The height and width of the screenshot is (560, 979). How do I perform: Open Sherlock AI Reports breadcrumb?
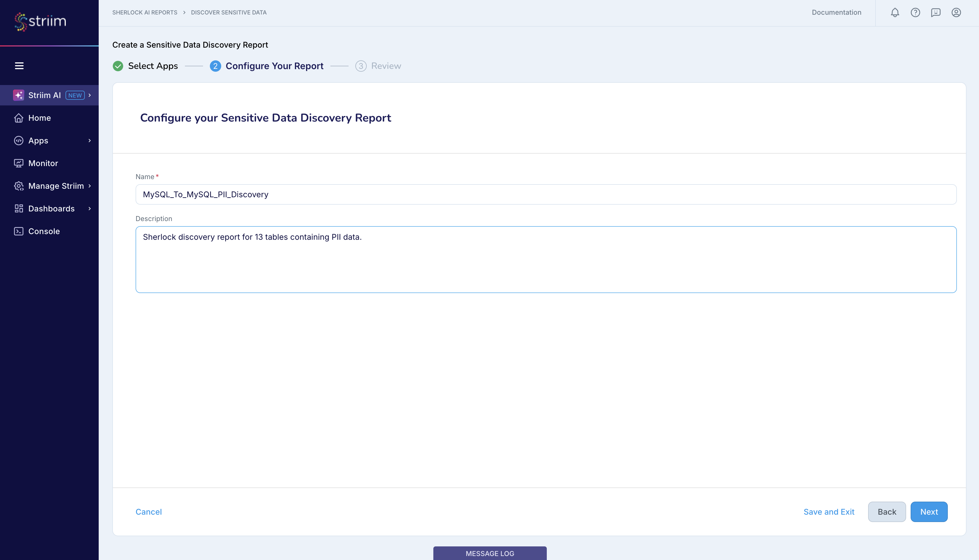145,12
